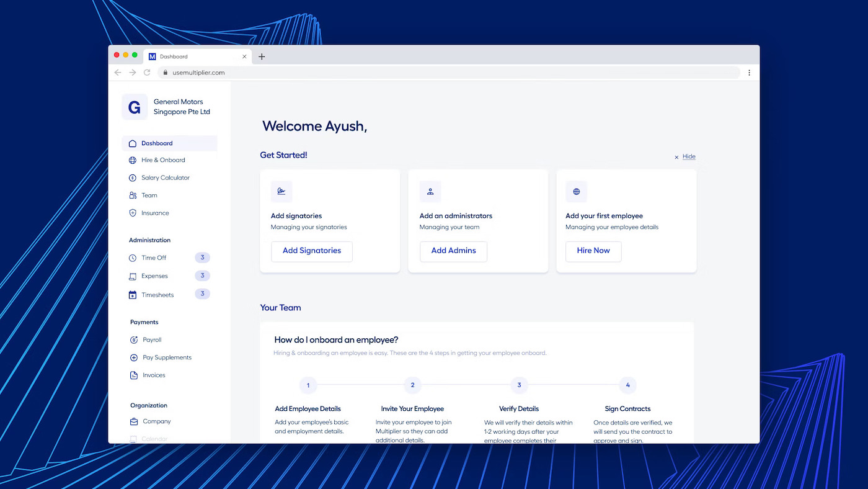Click the Company icon under Organization
Image resolution: width=868 pixels, height=489 pixels.
(132, 421)
